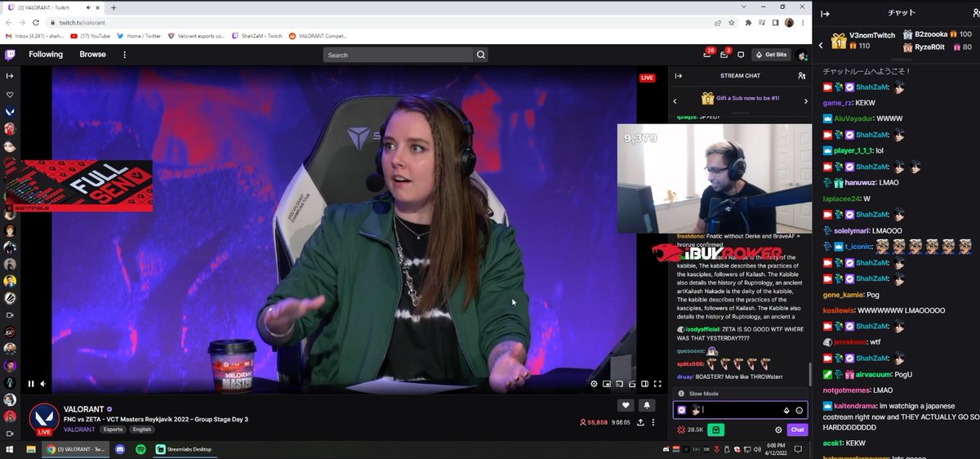980x459 pixels.
Task: Open chat identity badge selector
Action: click(x=682, y=410)
